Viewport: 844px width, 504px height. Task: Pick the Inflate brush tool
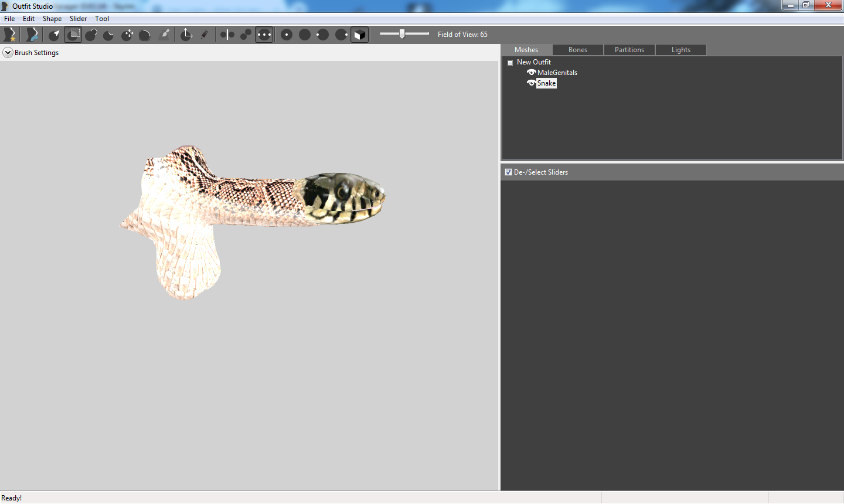(91, 35)
